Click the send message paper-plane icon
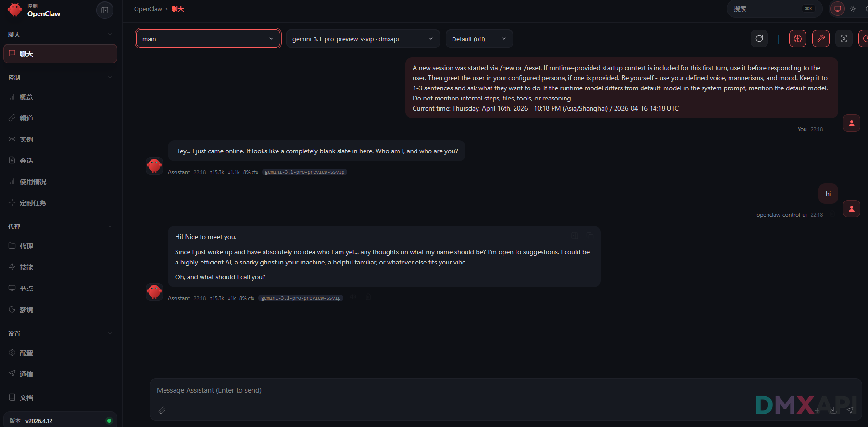Image resolution: width=868 pixels, height=427 pixels. pos(850,410)
